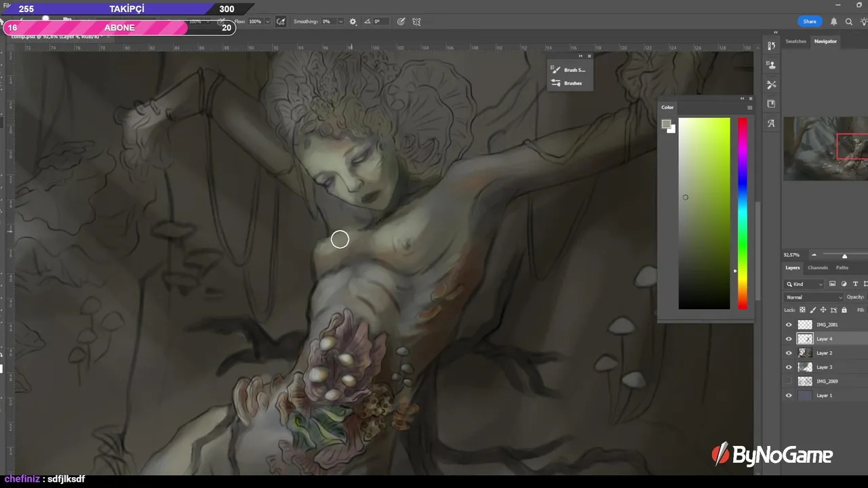Lock transparent pixels on layer
Screen dimensions: 868x488
click(803, 310)
